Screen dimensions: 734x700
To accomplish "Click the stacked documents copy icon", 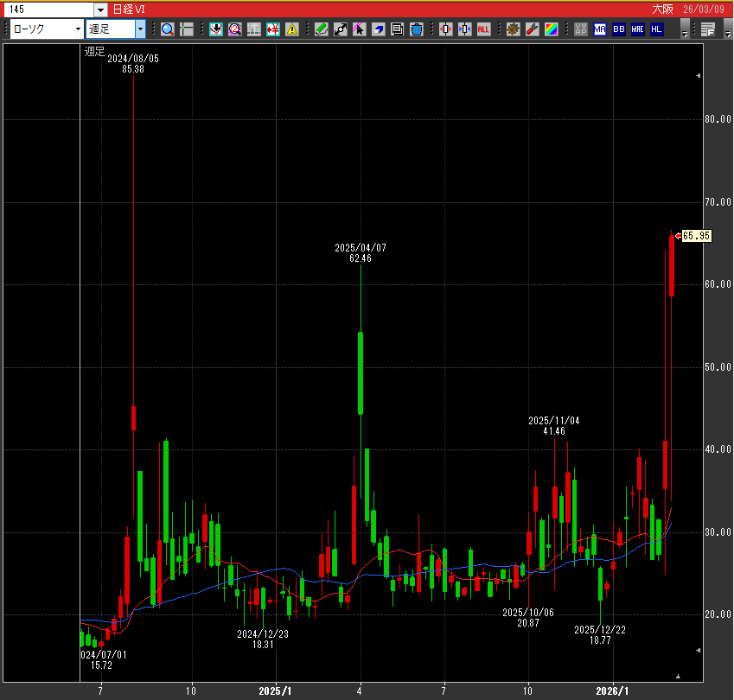I will [x=398, y=29].
